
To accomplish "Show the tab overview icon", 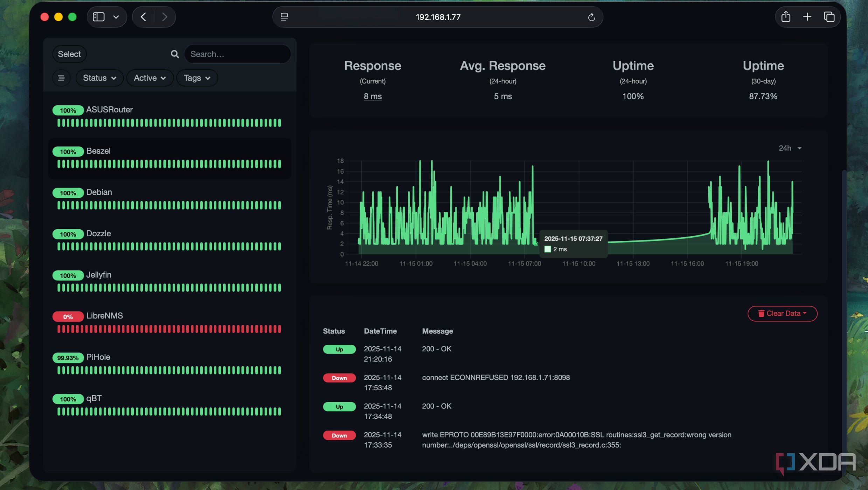I will point(829,16).
